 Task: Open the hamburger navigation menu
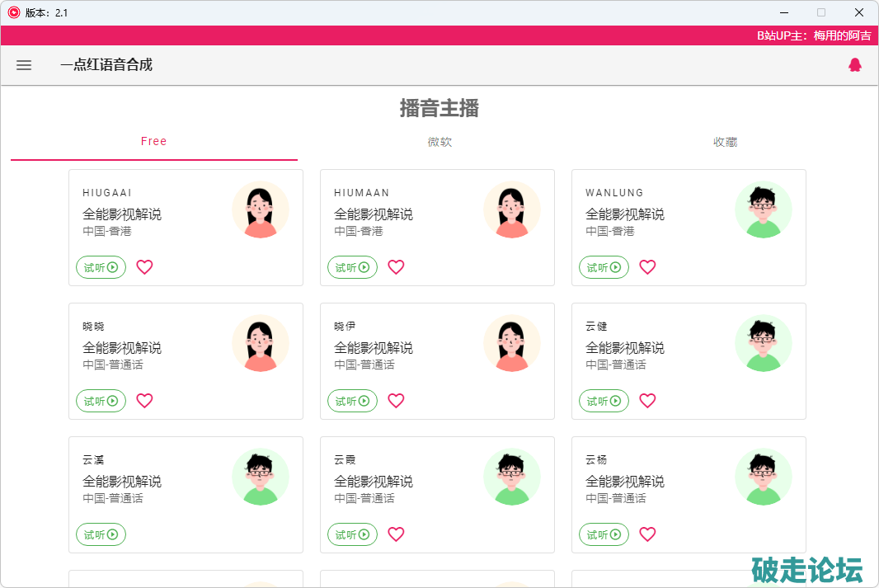pyautogui.click(x=24, y=65)
